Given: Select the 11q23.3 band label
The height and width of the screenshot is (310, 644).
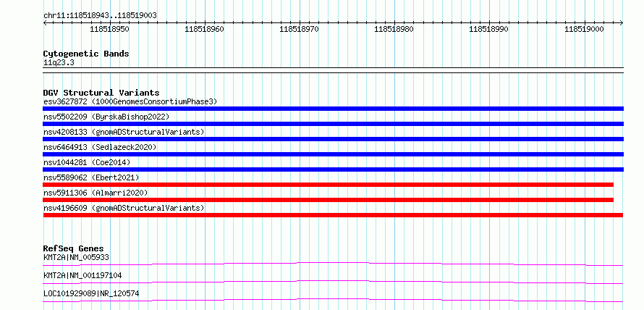Looking at the screenshot, I should click(x=59, y=63).
